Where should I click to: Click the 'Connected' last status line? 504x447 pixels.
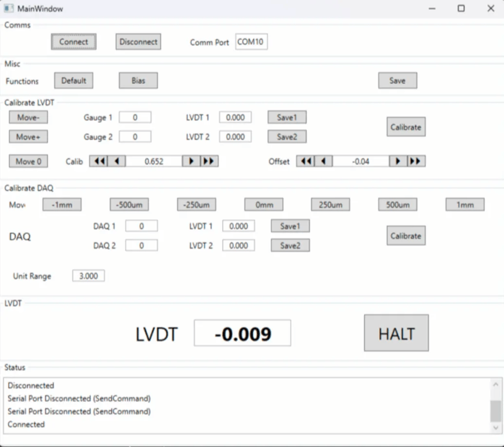coord(26,424)
